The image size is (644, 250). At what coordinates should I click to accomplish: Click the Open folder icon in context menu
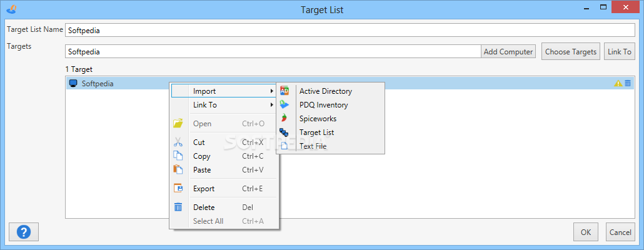click(x=178, y=123)
